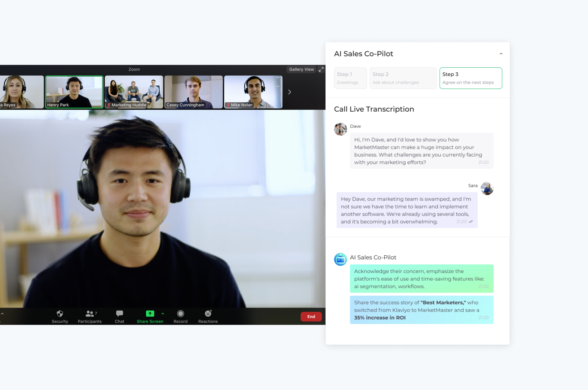Select Henry Park's video thumbnail

pos(74,92)
